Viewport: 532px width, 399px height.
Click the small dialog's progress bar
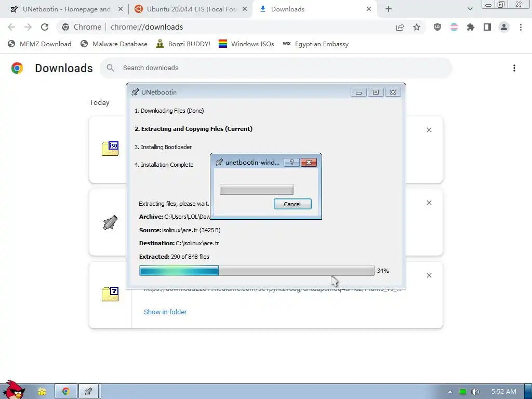coord(257,189)
